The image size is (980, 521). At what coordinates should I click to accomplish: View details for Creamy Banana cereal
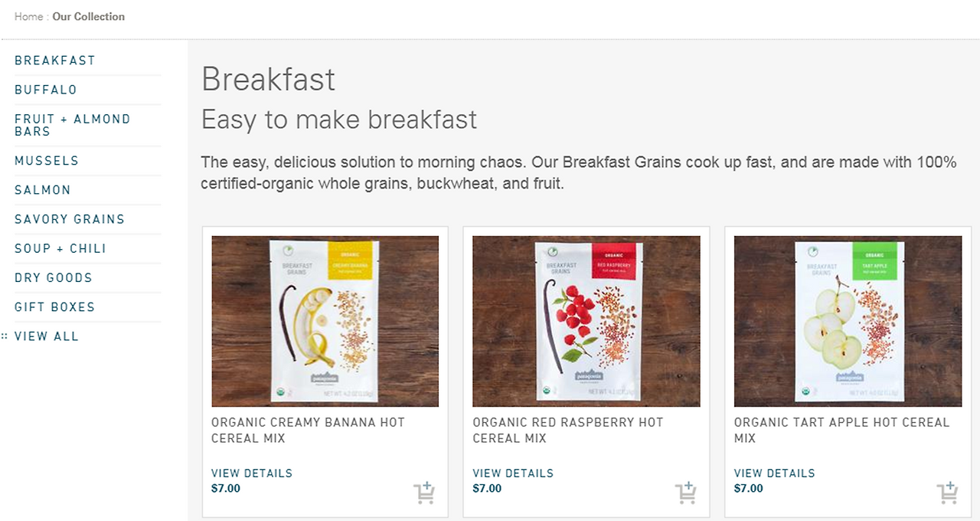(x=252, y=473)
